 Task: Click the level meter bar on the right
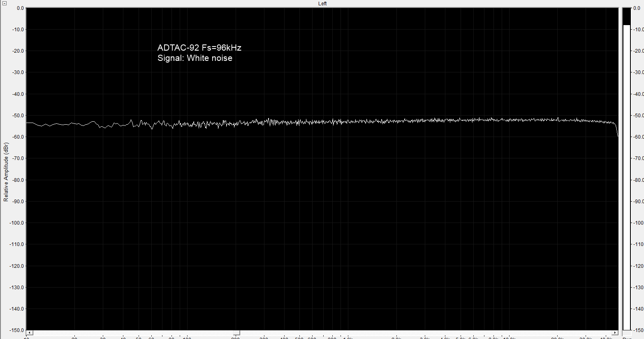627,169
